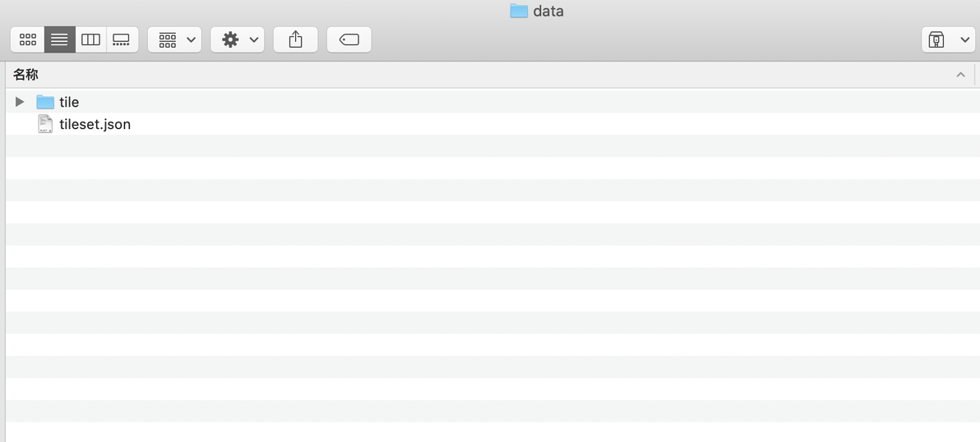The width and height of the screenshot is (980, 442).
Task: Open the group-by arrangement grid icon
Action: click(x=167, y=40)
